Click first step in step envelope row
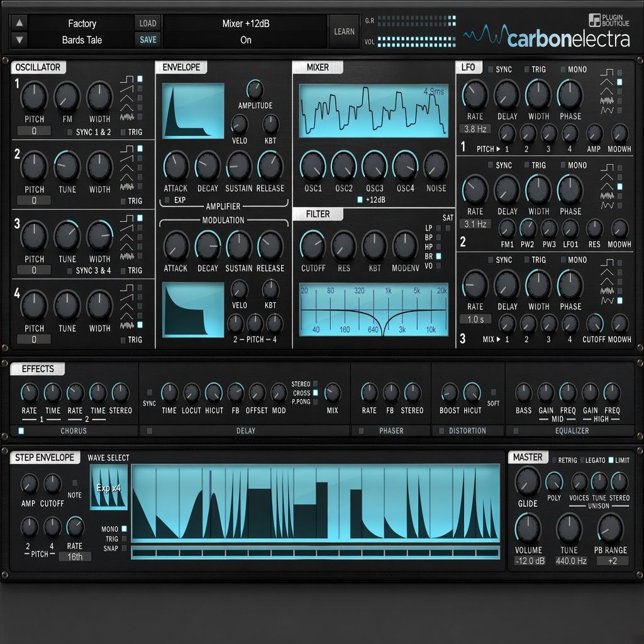 [144, 553]
